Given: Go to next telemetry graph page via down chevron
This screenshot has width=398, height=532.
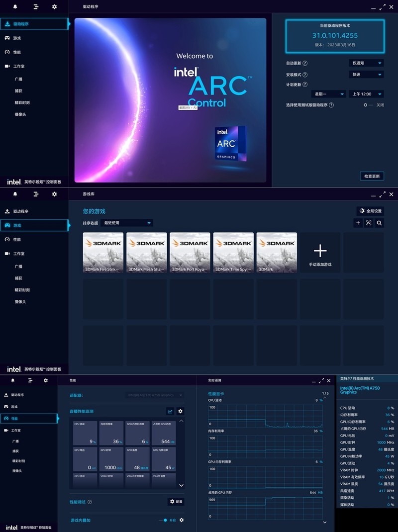Looking at the screenshot, I should (x=325, y=522).
